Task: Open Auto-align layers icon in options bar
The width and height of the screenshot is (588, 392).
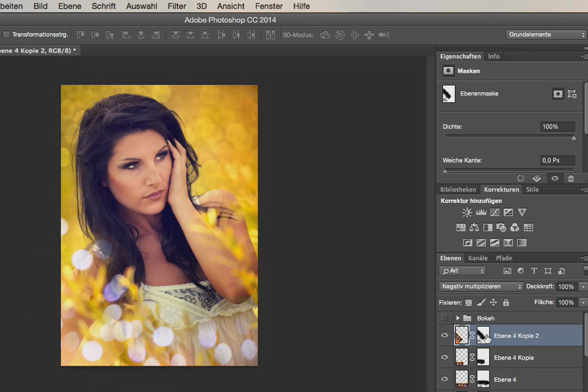Action: 270,35
